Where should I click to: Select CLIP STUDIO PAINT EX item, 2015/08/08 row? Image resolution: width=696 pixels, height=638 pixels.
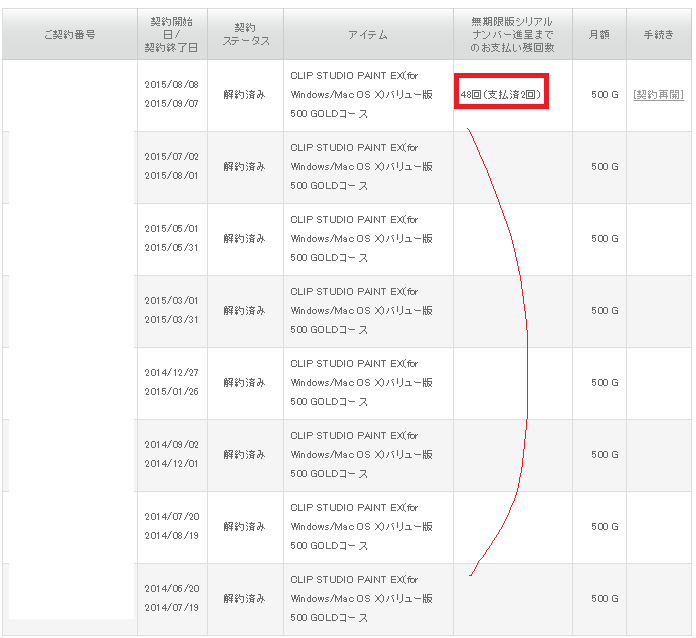tap(361, 95)
